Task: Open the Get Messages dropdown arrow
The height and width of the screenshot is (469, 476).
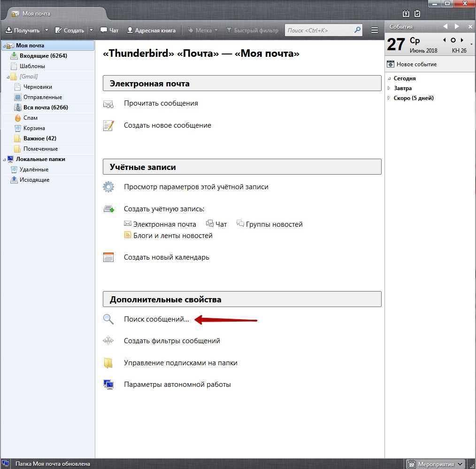Action: point(46,31)
